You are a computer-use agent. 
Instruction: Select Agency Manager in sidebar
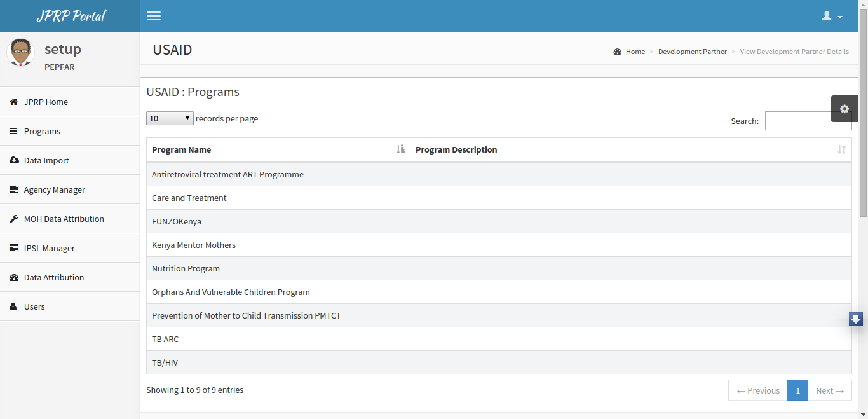[x=70, y=189]
